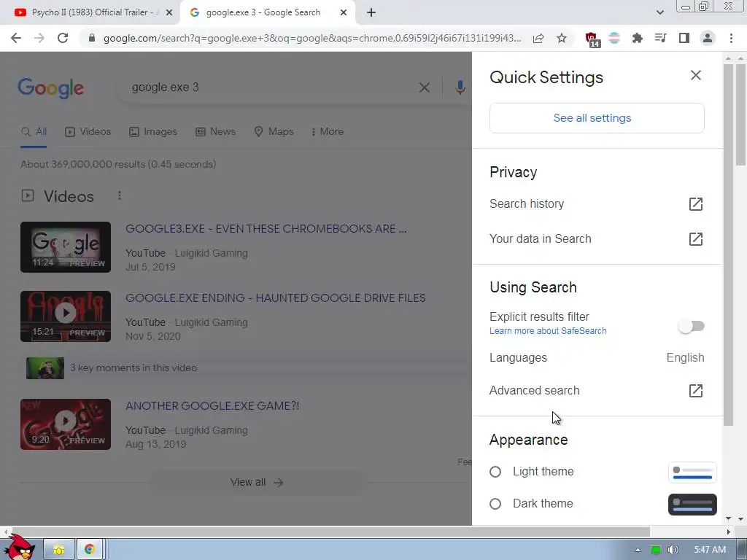747x560 pixels.
Task: Expand the More search filters
Action: point(328,132)
